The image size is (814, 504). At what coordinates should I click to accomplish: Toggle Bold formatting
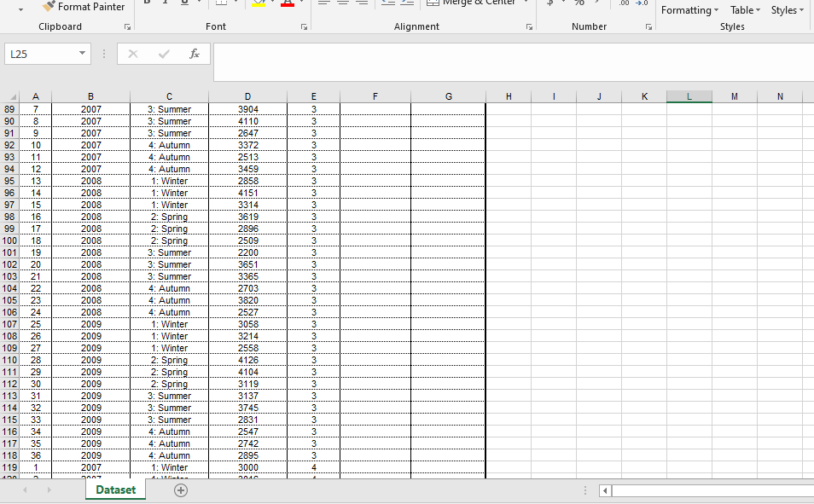pos(148,3)
